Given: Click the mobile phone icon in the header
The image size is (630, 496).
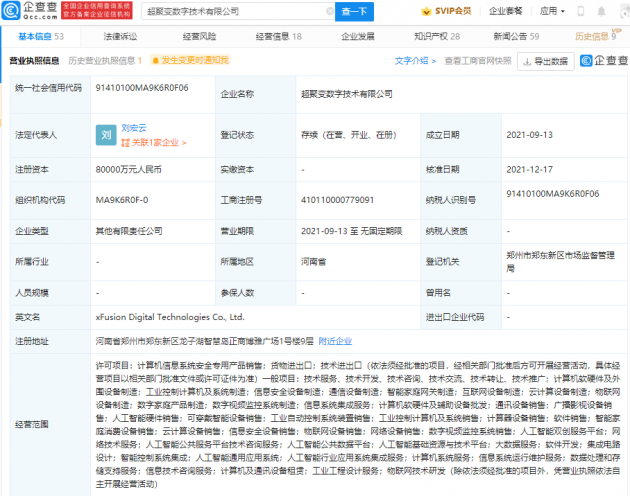Looking at the screenshot, I should [581, 11].
